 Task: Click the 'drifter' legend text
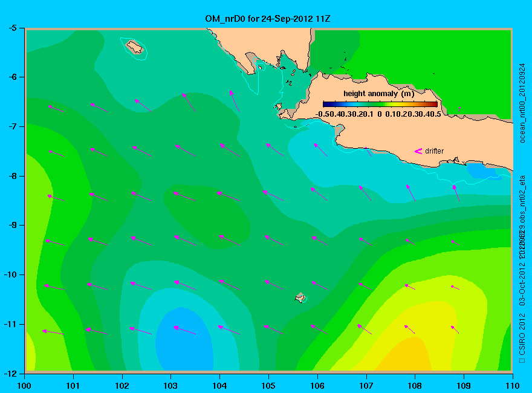[434, 151]
